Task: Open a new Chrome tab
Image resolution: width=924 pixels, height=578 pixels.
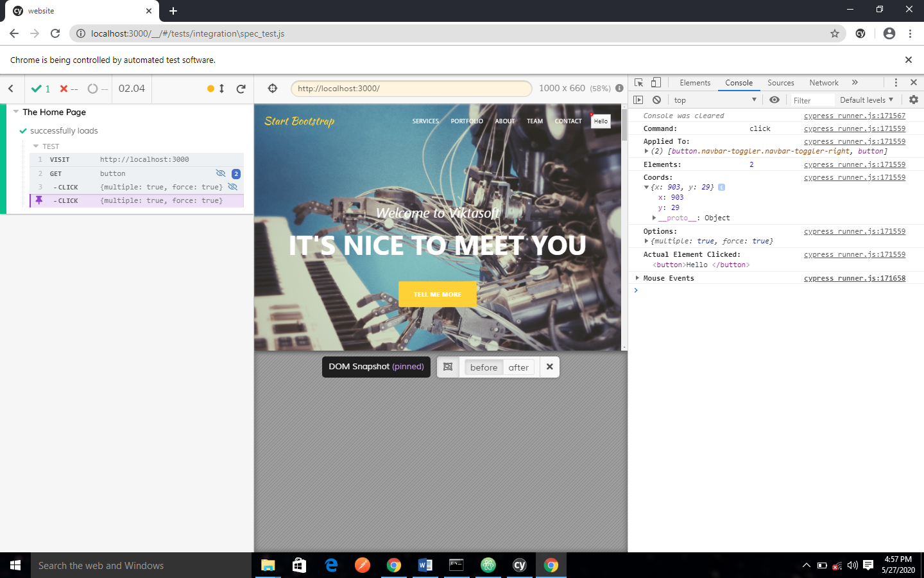Action: pyautogui.click(x=173, y=11)
